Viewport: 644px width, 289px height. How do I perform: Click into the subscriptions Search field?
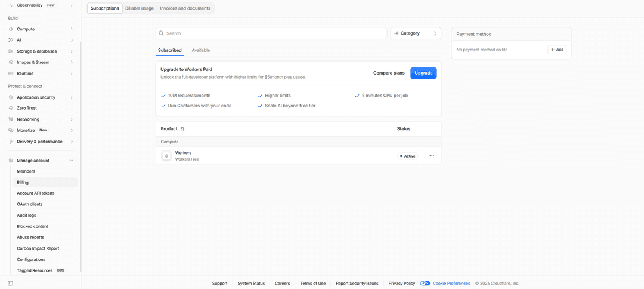[271, 33]
